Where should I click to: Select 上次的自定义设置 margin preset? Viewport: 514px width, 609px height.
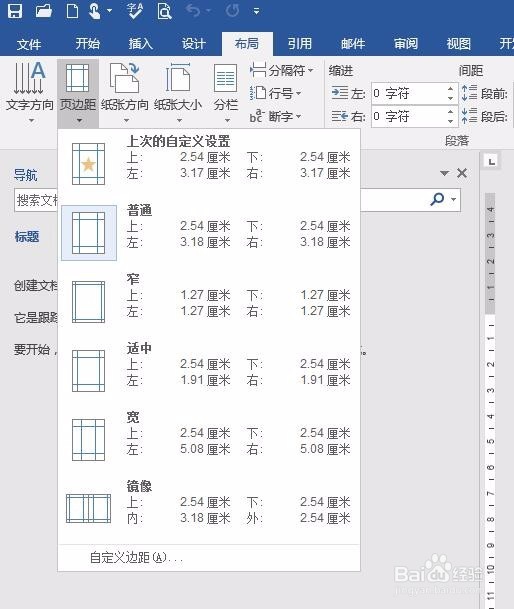pyautogui.click(x=209, y=162)
